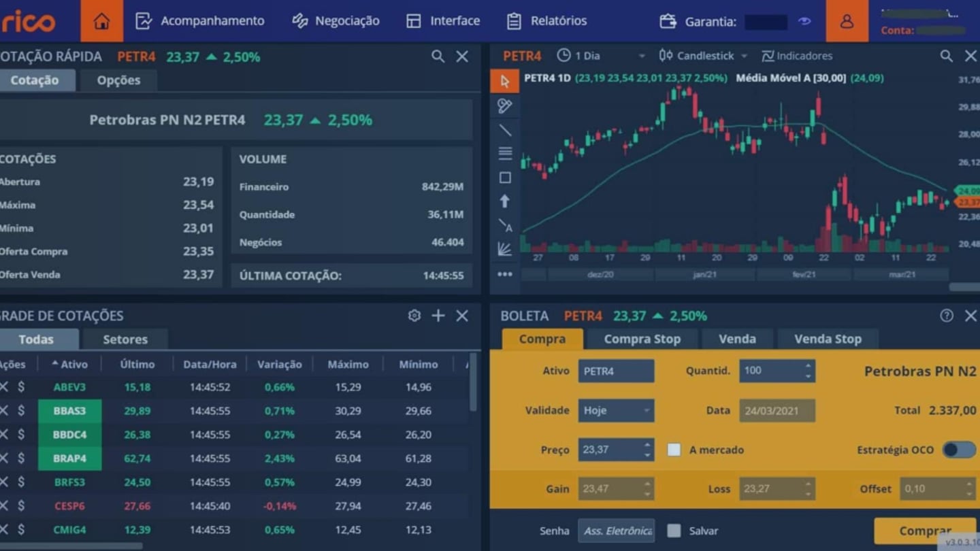Screen dimensions: 980x551
Task: Select the fan lines drawing tool
Action: (505, 249)
